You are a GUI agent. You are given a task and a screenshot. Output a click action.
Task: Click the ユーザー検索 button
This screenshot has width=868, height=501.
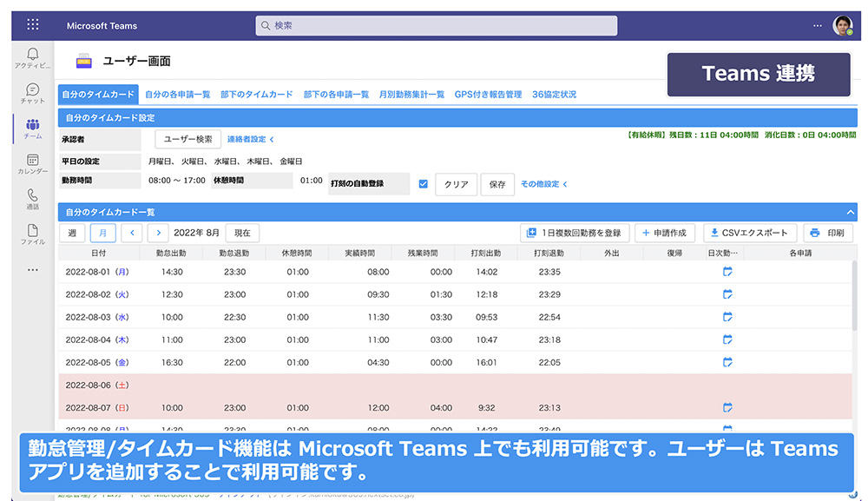point(187,139)
